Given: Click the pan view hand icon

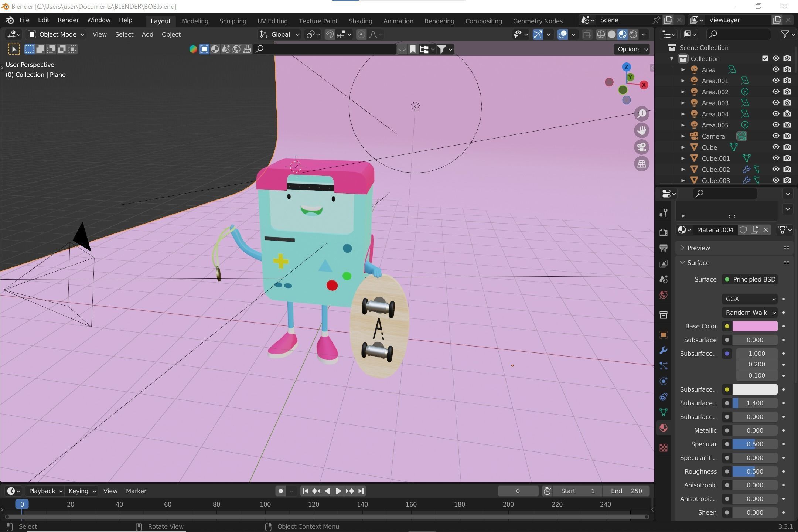Looking at the screenshot, I should pyautogui.click(x=642, y=130).
